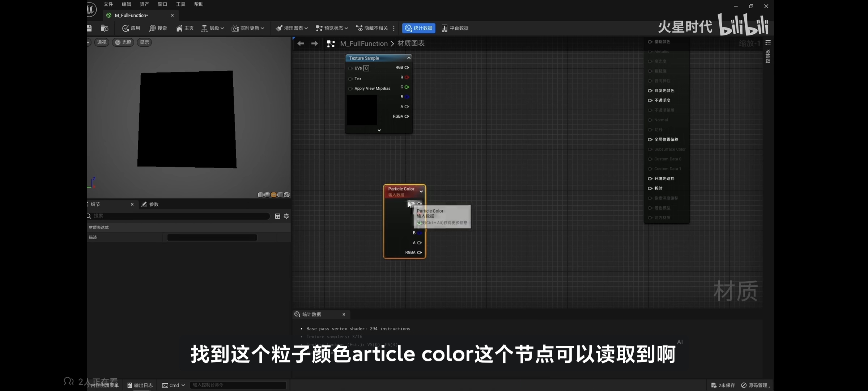Open the details panel settings gear
The image size is (868, 391).
coord(286,216)
